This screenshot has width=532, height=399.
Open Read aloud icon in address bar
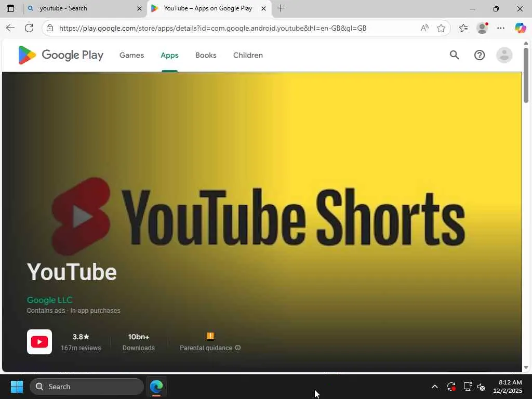click(x=424, y=28)
